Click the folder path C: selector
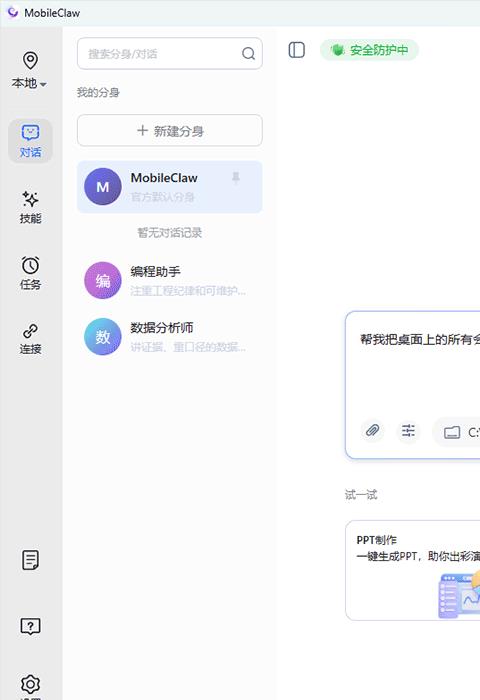 tap(456, 432)
